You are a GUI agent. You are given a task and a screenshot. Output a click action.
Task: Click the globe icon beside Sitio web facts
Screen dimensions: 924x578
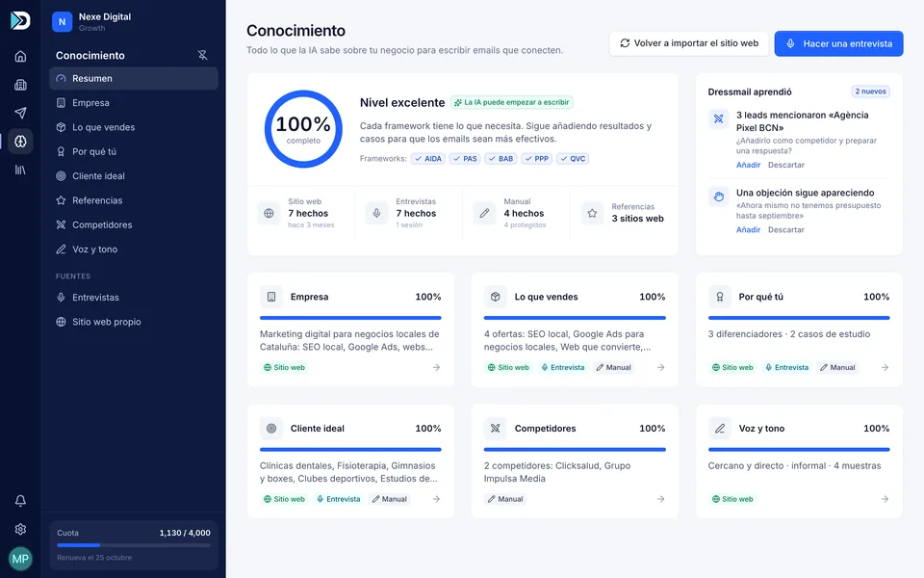[269, 213]
